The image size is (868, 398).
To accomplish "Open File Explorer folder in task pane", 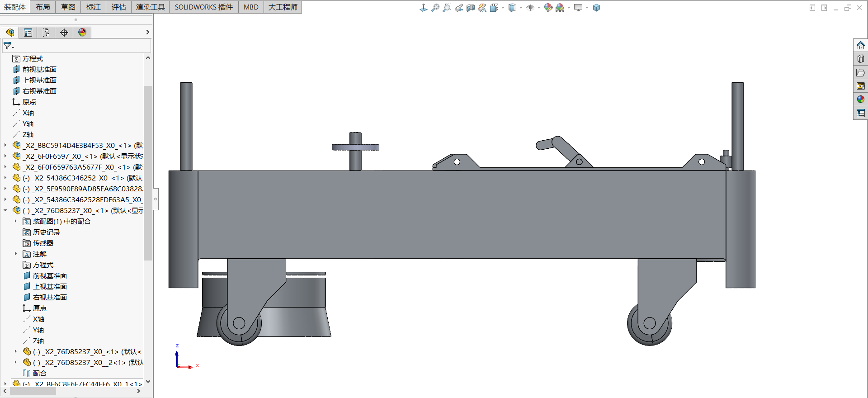I will coord(860,72).
